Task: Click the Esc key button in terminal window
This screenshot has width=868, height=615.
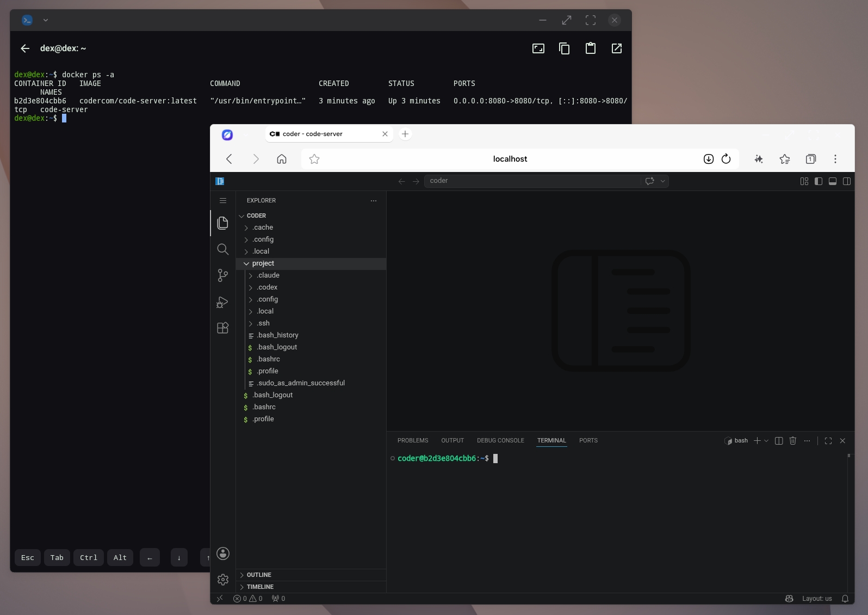Action: point(28,557)
